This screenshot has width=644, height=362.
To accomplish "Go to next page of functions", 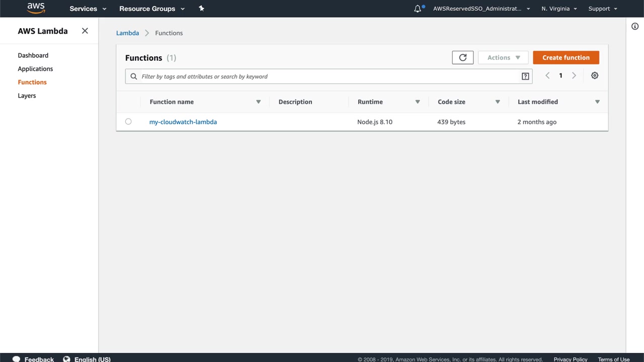I will click(574, 75).
